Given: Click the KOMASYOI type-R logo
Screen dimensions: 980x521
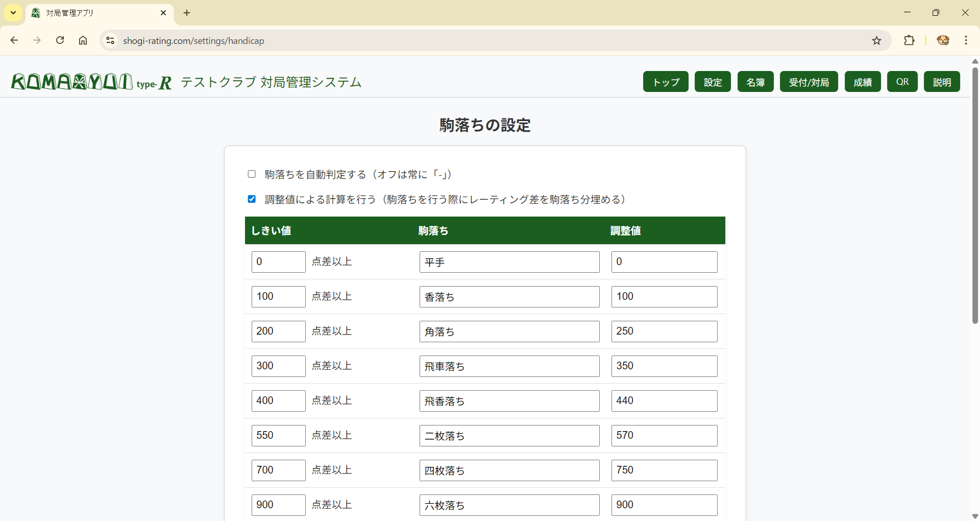Looking at the screenshot, I should click(x=92, y=82).
